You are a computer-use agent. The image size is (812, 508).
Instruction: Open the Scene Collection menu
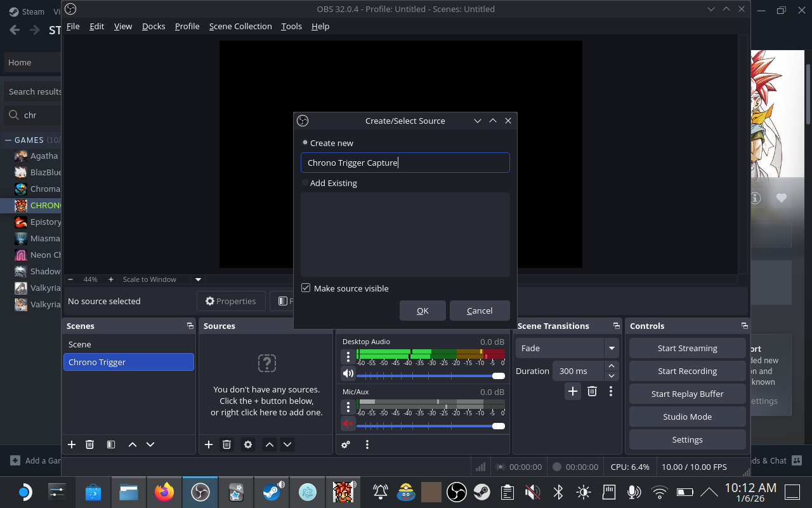[240, 26]
